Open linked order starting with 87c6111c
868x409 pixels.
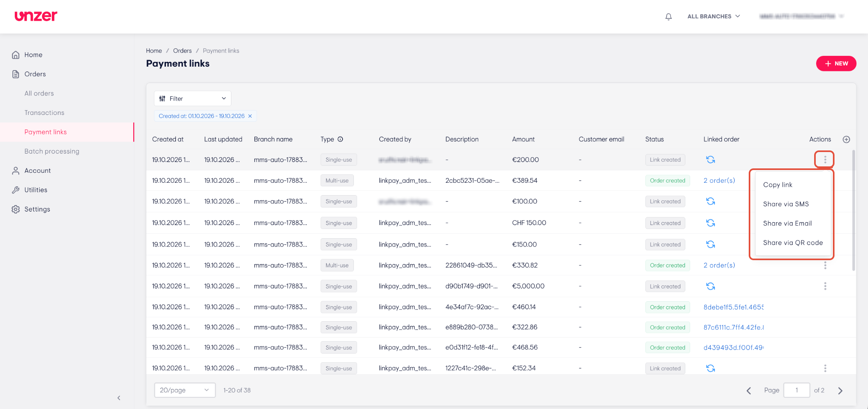[734, 327]
